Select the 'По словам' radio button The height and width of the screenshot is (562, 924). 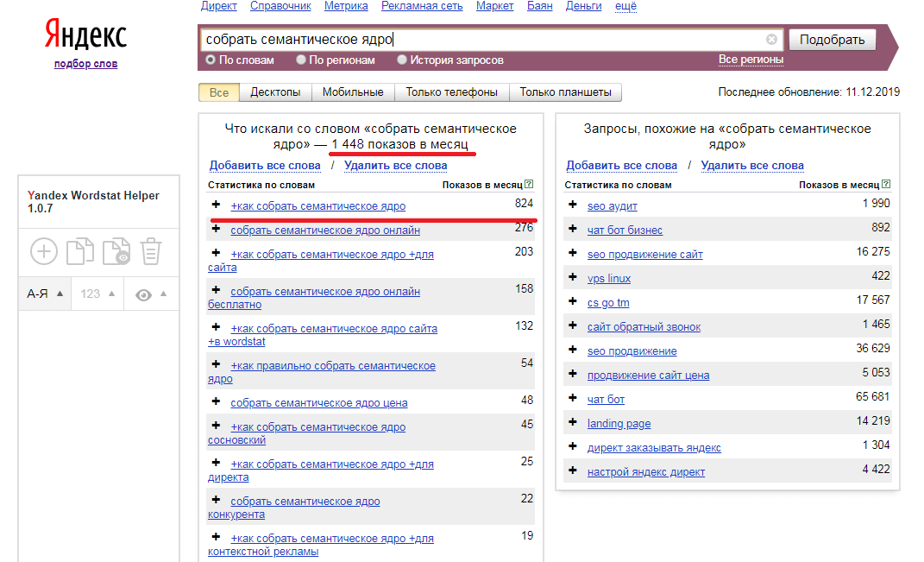click(x=211, y=60)
